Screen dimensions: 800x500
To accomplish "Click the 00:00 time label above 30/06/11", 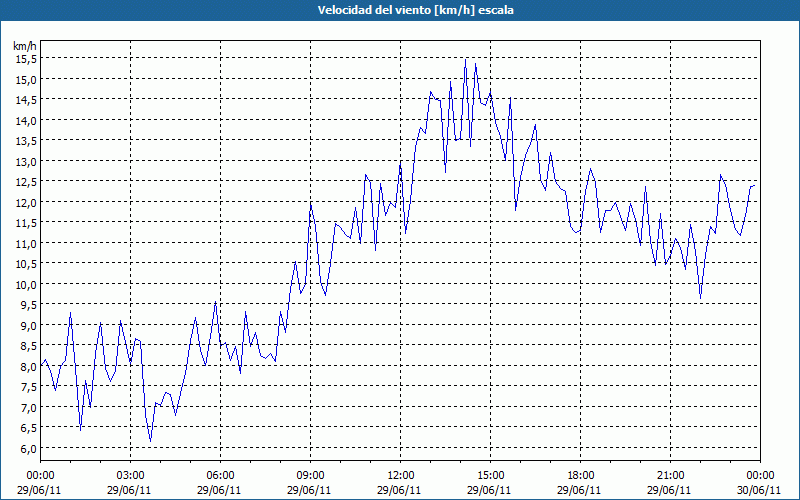I will pos(760,476).
